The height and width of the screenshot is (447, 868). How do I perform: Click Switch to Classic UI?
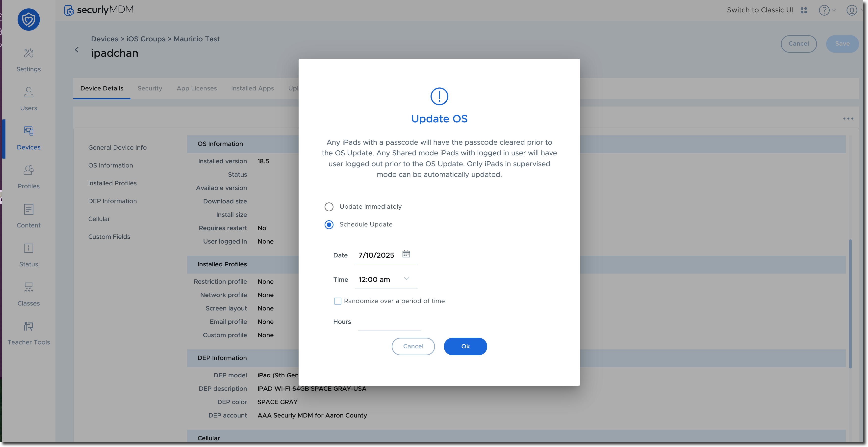[760, 10]
